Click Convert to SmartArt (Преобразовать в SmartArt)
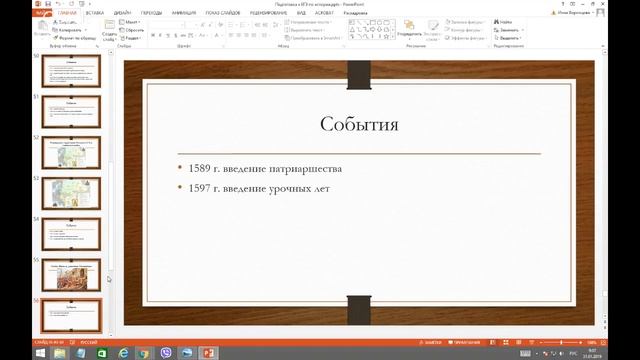 313,38
